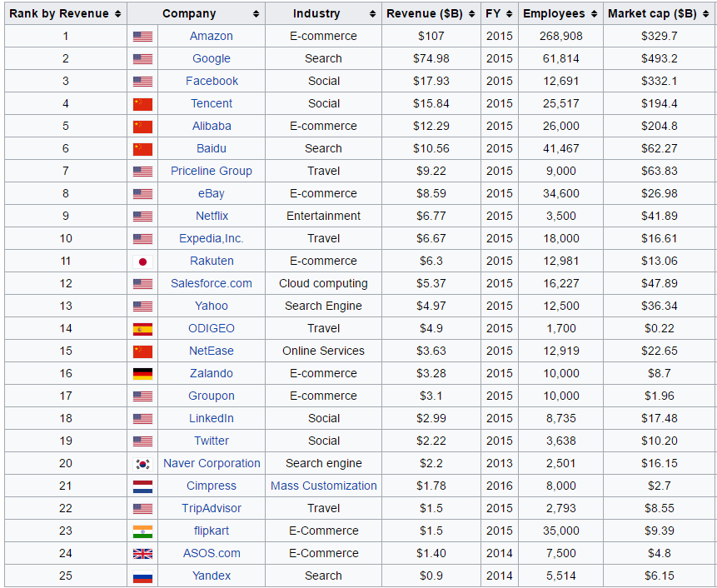Follow the Yahoo link
The image size is (717, 588).
point(212,306)
